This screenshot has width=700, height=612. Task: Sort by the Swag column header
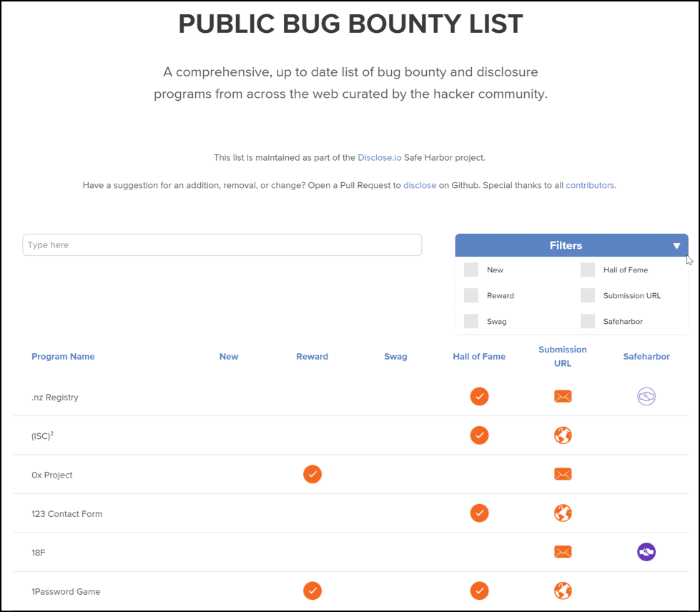(x=395, y=356)
